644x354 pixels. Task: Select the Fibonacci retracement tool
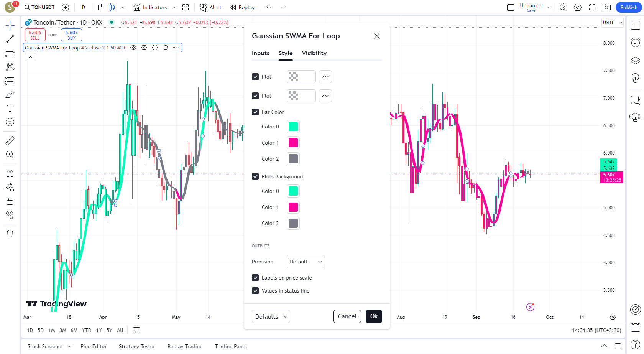[x=10, y=53]
